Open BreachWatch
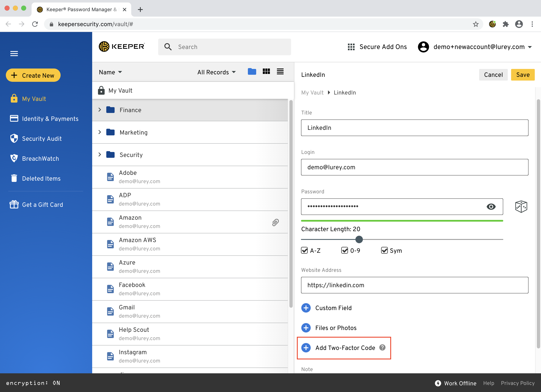541x392 pixels. pos(34,158)
